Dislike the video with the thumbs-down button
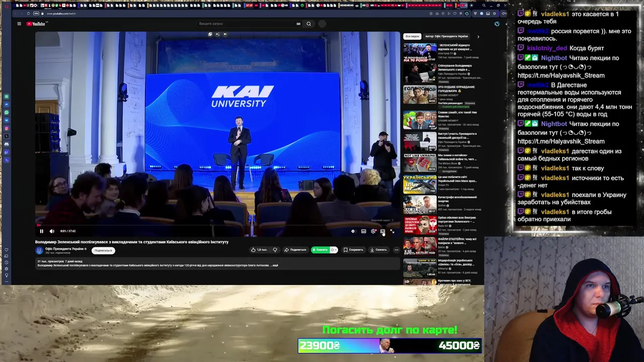 point(275,250)
